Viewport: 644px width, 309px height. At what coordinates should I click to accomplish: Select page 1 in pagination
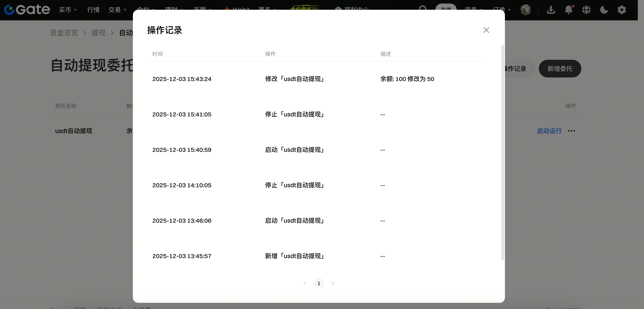[x=319, y=283]
